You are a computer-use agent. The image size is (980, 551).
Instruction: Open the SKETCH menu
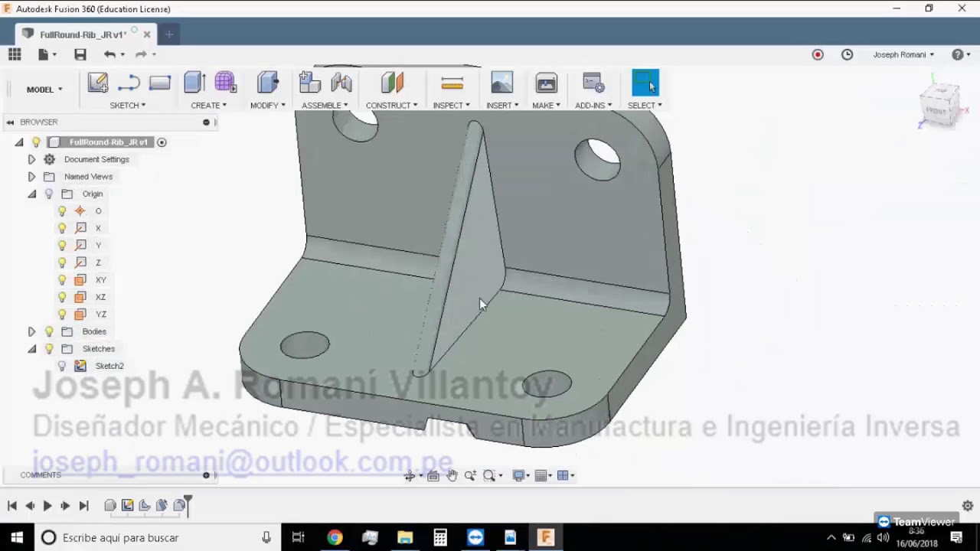pos(127,106)
